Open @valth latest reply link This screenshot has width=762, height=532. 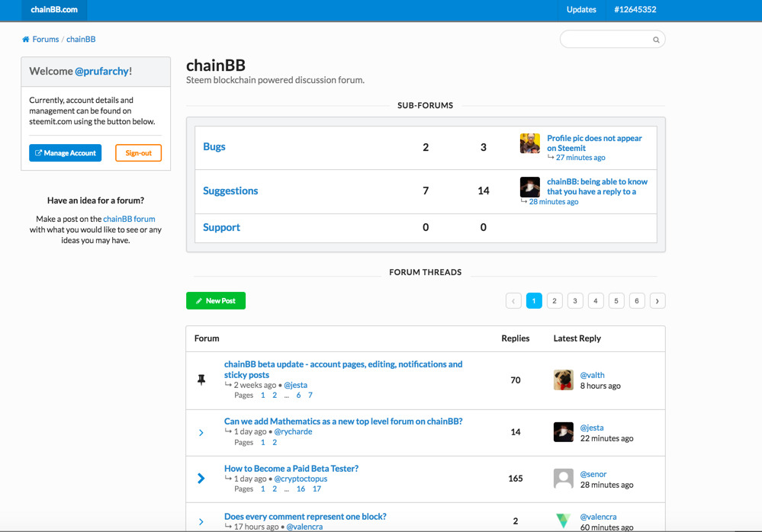[x=593, y=375]
